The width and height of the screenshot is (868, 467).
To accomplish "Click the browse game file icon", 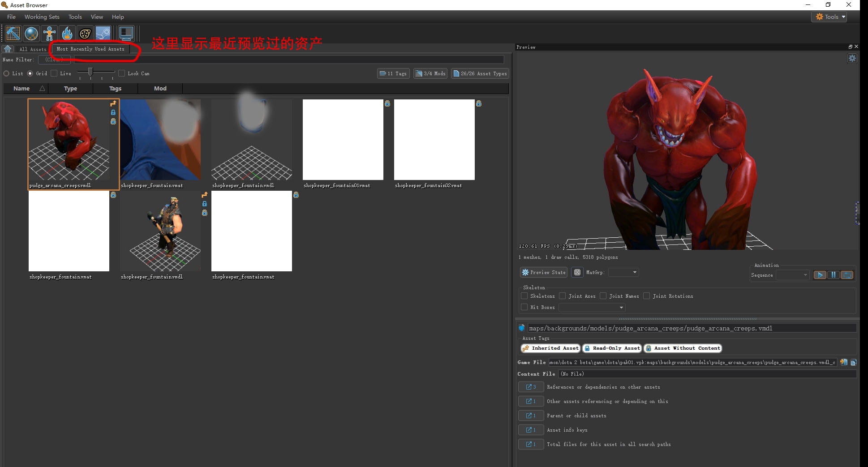I will (x=844, y=362).
